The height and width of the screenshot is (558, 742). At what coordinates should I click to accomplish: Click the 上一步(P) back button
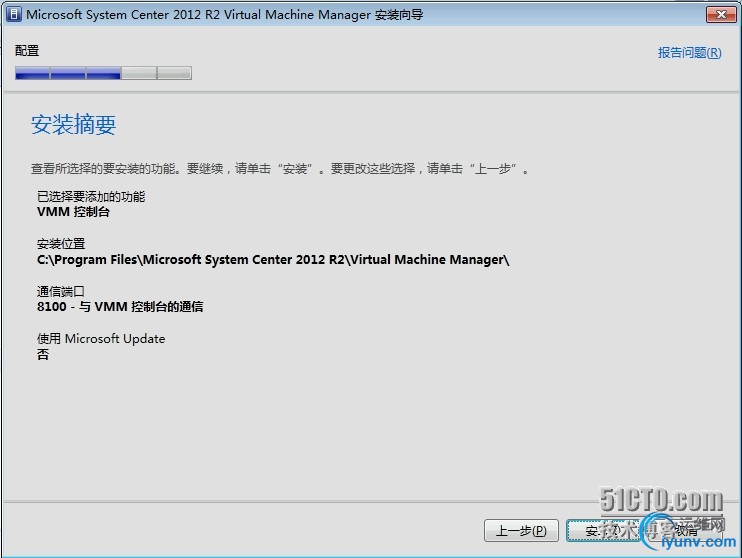pyautogui.click(x=521, y=531)
